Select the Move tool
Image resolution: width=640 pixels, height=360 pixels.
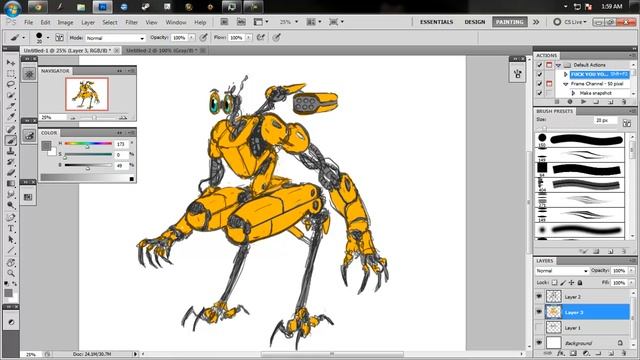point(11,62)
